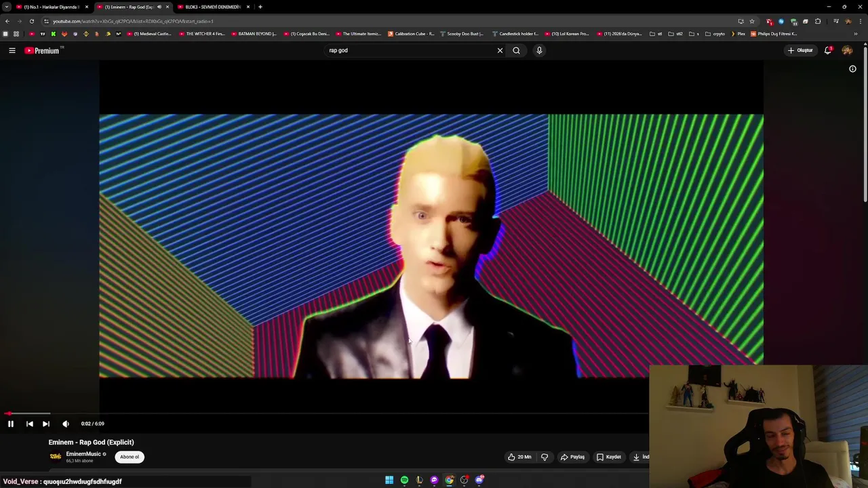Image resolution: width=868 pixels, height=488 pixels.
Task: Save the video via Kaydet
Action: [x=609, y=457]
